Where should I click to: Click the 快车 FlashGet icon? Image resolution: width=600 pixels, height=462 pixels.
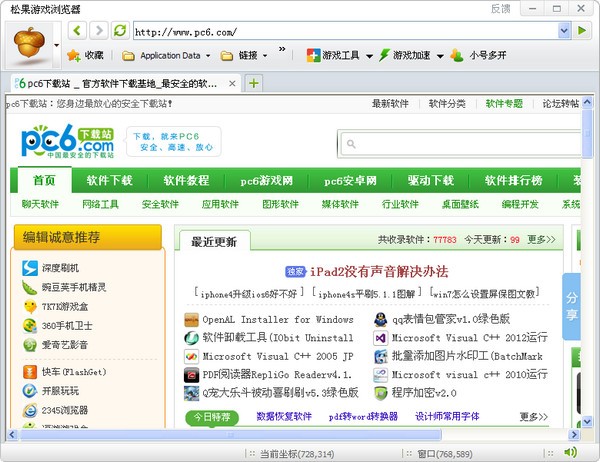pyautogui.click(x=30, y=372)
